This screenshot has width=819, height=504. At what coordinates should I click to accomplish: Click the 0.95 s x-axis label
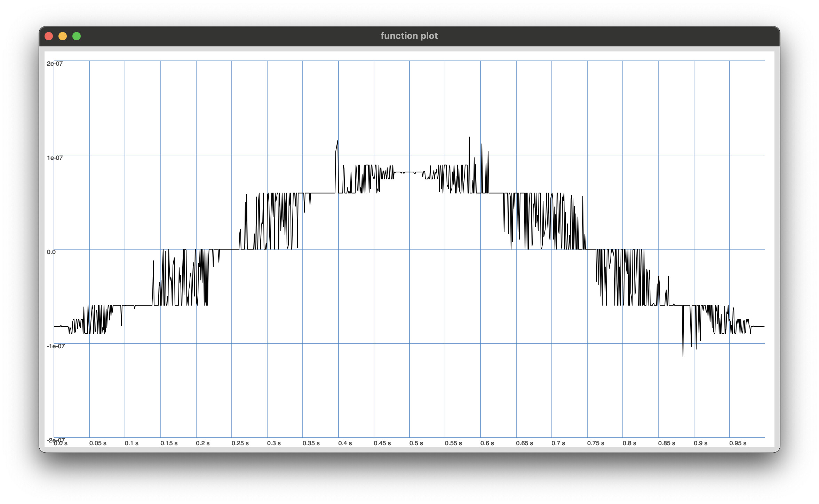coord(738,443)
